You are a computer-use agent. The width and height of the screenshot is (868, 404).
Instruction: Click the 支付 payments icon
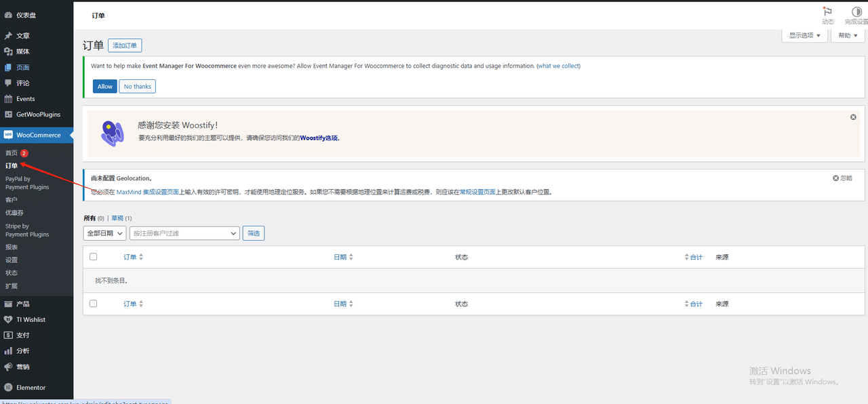tap(8, 335)
